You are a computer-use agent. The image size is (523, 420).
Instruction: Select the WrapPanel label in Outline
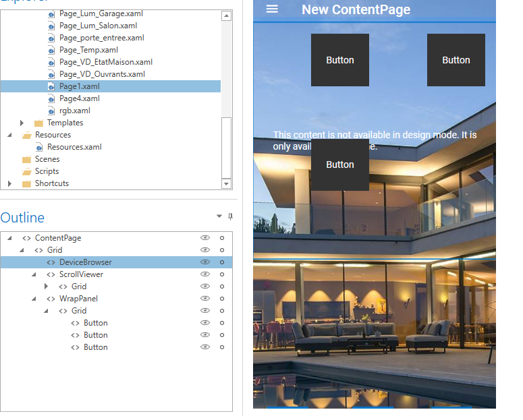click(x=78, y=299)
